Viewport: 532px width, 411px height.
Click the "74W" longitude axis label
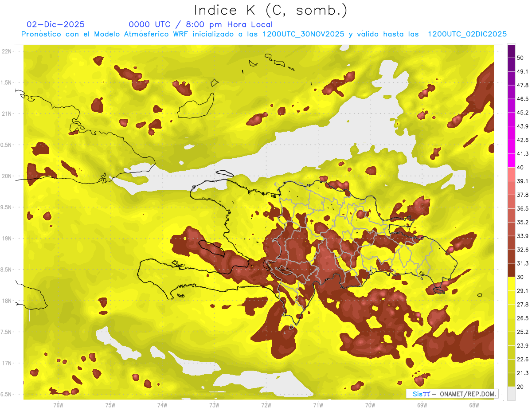[x=162, y=405]
